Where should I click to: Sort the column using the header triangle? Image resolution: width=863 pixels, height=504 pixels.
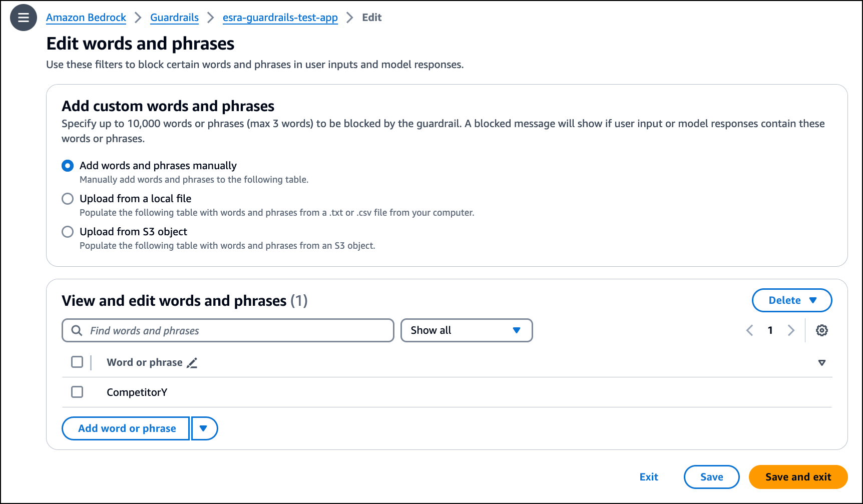(x=821, y=363)
